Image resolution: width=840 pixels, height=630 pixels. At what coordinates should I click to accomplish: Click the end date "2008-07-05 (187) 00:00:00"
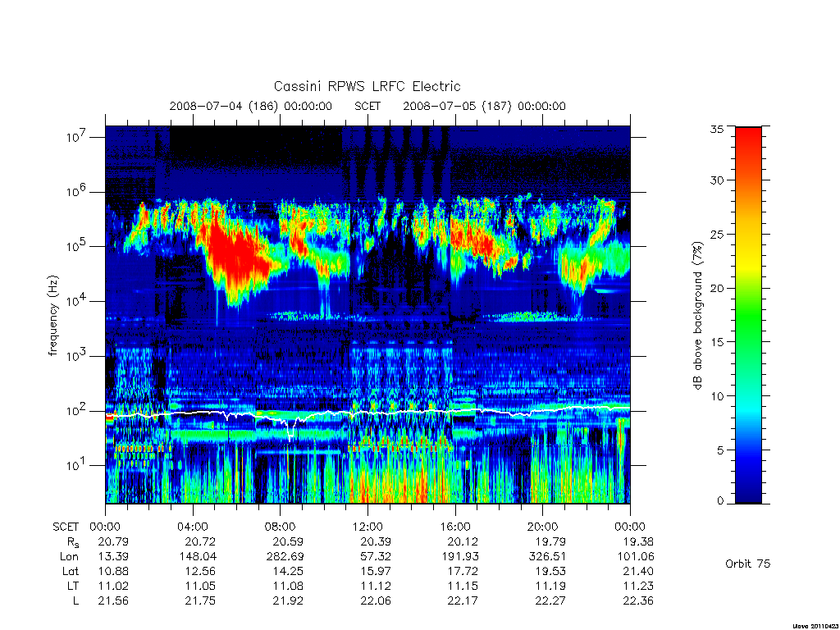click(484, 106)
